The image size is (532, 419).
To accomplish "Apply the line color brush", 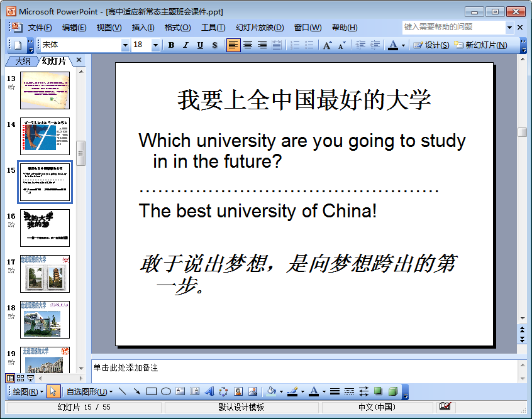I will (x=293, y=391).
